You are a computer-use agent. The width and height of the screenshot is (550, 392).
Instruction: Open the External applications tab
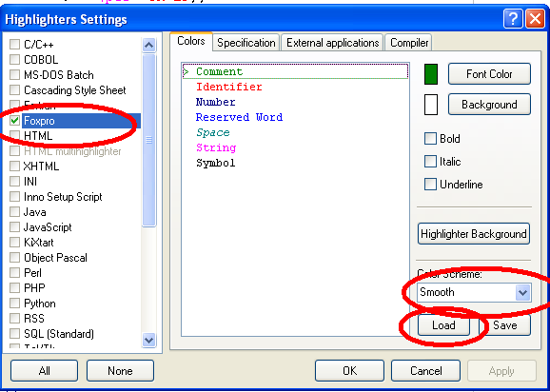click(x=332, y=43)
